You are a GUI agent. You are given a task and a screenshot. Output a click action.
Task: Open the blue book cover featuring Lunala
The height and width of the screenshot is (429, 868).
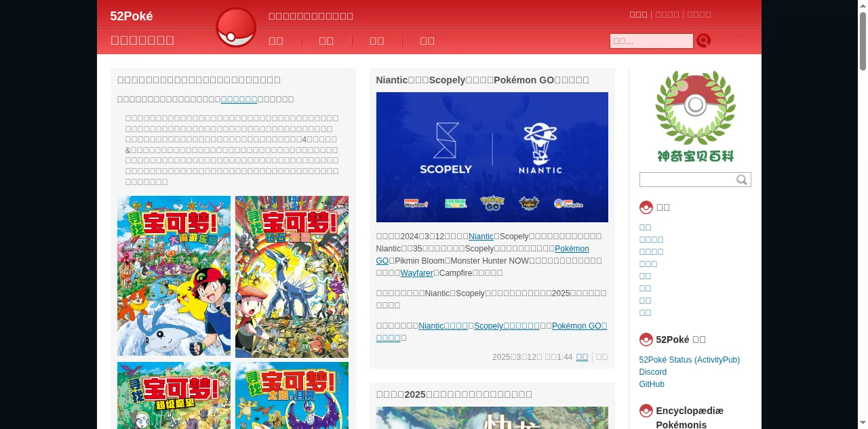click(x=292, y=395)
